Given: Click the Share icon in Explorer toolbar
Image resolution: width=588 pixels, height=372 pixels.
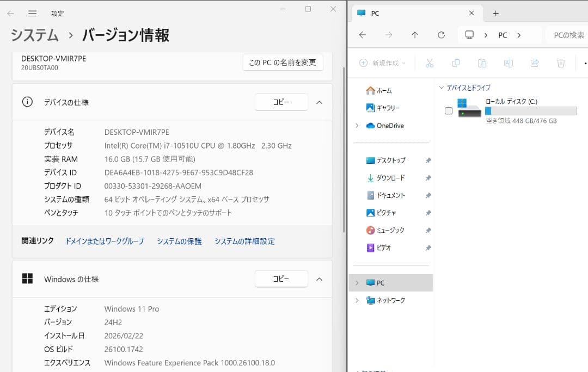Looking at the screenshot, I should [x=535, y=63].
